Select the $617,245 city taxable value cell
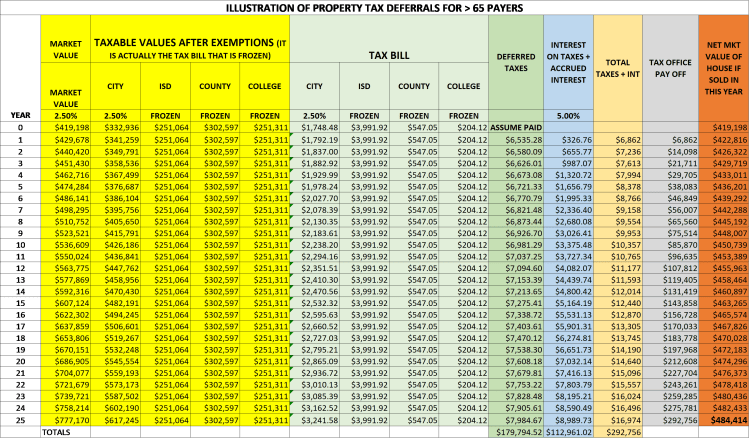This screenshot has width=749, height=438. coord(121,420)
